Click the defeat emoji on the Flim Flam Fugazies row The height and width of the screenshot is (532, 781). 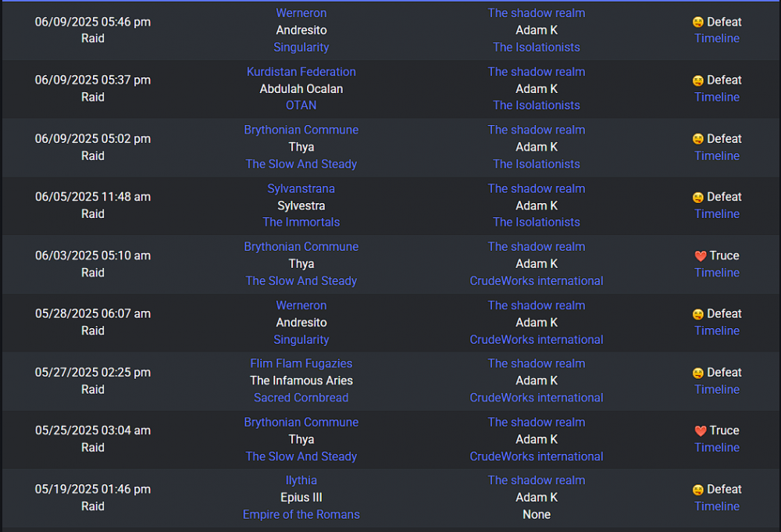click(x=697, y=373)
